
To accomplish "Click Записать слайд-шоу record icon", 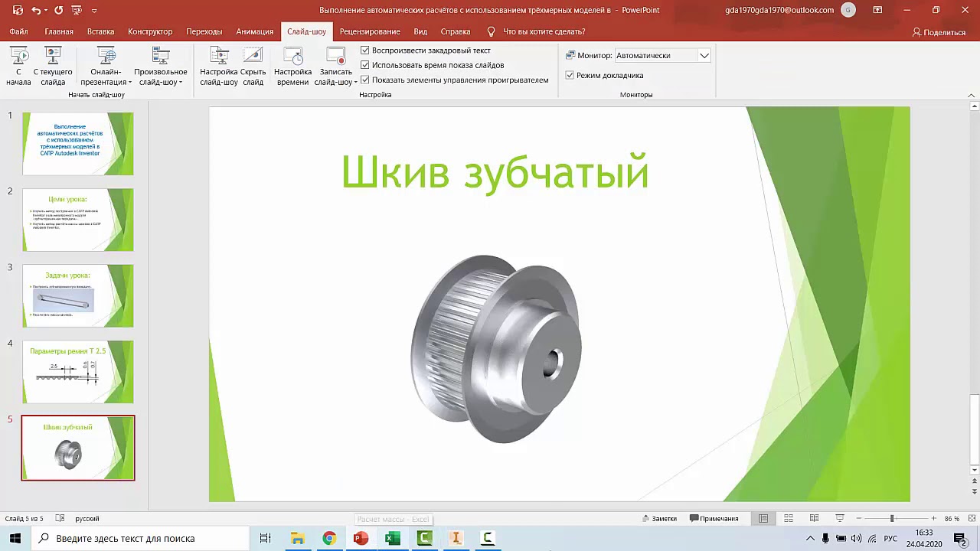I will 335,56.
